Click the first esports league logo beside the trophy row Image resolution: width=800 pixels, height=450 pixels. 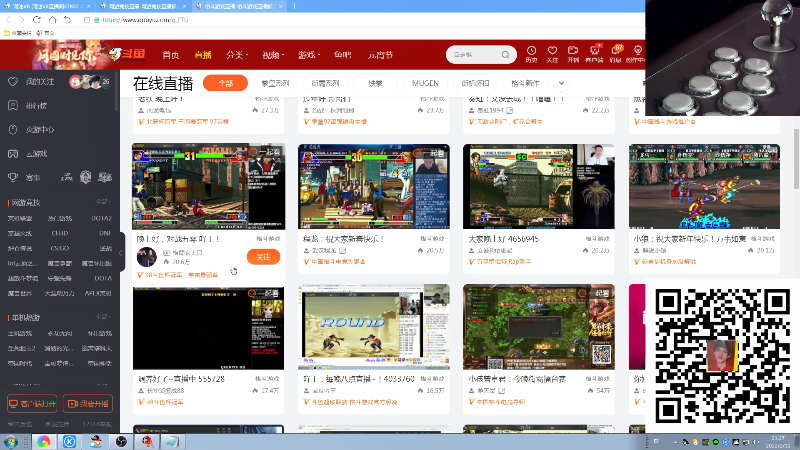(66, 178)
